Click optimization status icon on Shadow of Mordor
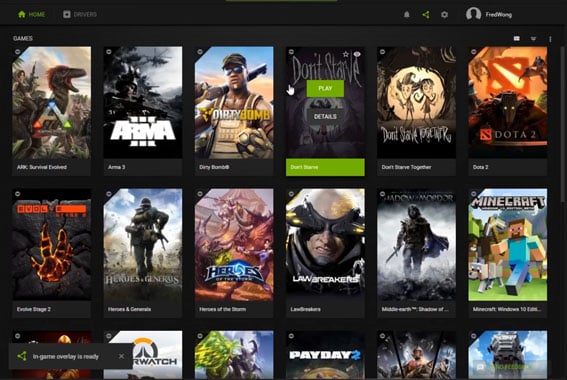The image size is (567, 380). [x=383, y=194]
